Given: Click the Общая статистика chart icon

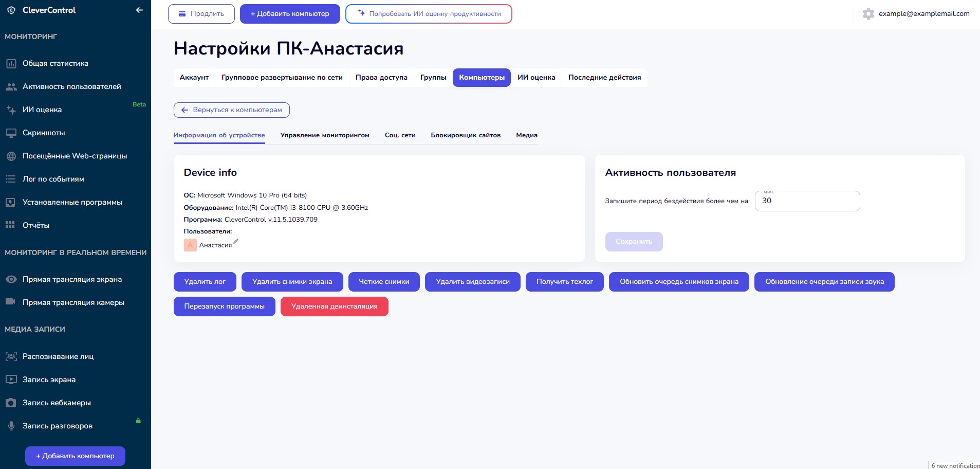Looking at the screenshot, I should [x=11, y=64].
